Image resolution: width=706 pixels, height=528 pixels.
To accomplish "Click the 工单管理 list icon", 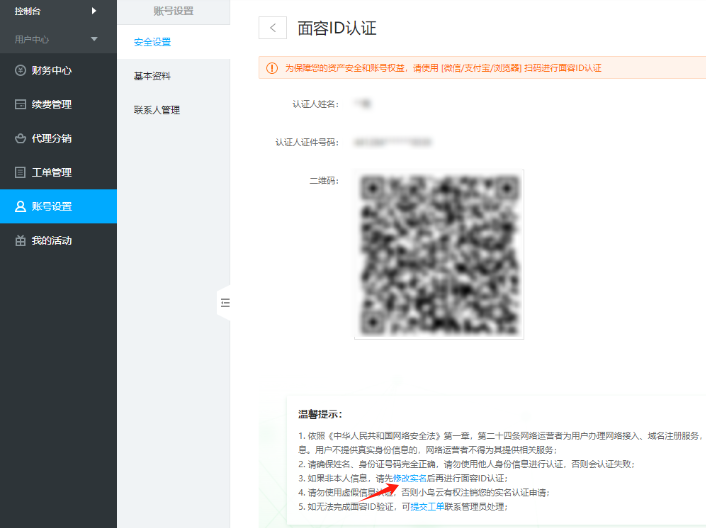I will 20,172.
